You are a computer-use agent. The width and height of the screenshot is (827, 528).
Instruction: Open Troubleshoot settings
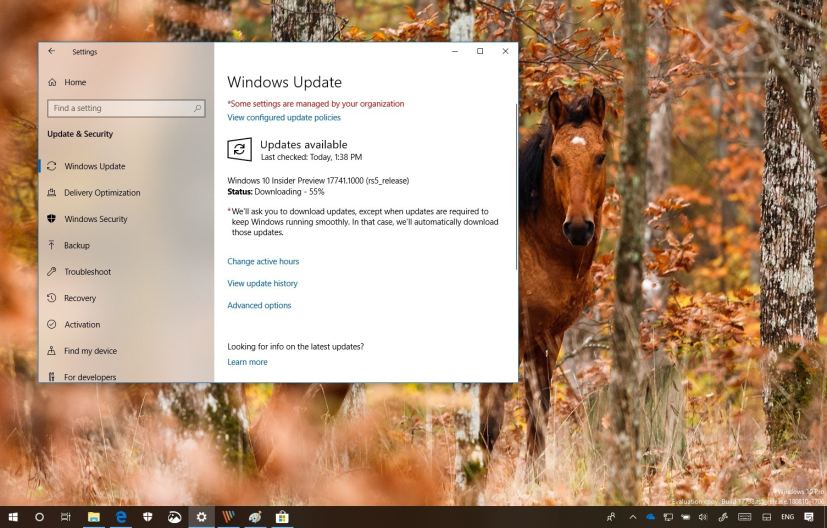pos(88,272)
